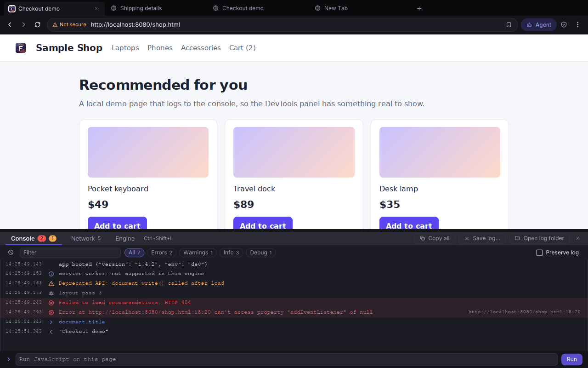This screenshot has width=588, height=368.
Task: Add Pocket keyboard to cart
Action: tap(117, 223)
